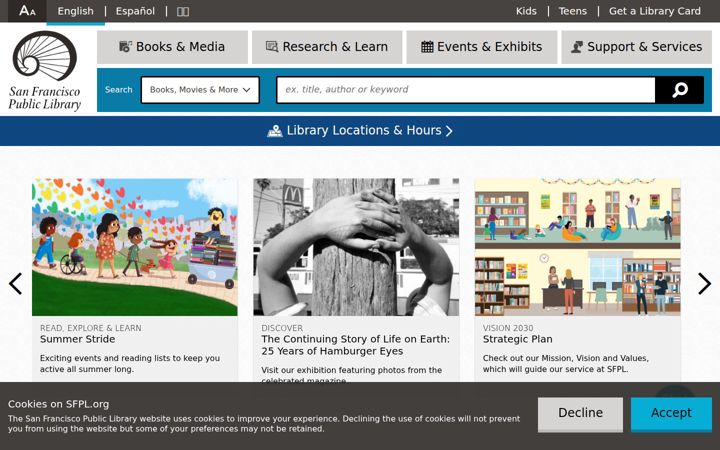720x450 pixels.
Task: Open the more languages book icon
Action: click(x=183, y=11)
